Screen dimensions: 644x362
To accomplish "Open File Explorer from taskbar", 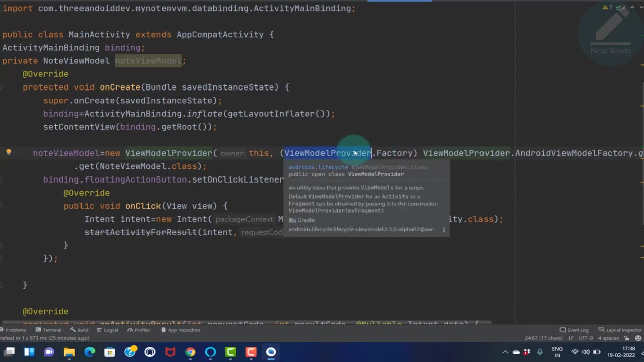I will click(x=69, y=352).
